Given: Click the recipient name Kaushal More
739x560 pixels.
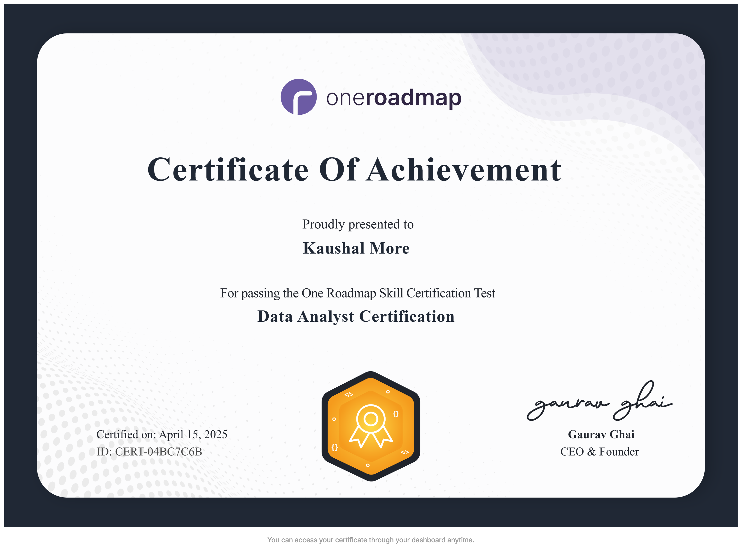Looking at the screenshot, I should click(356, 248).
